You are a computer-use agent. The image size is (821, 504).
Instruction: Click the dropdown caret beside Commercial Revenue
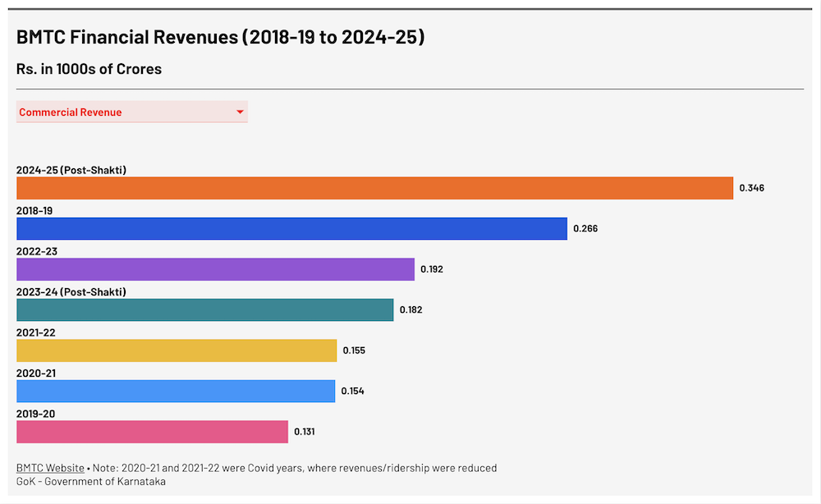[x=239, y=112]
